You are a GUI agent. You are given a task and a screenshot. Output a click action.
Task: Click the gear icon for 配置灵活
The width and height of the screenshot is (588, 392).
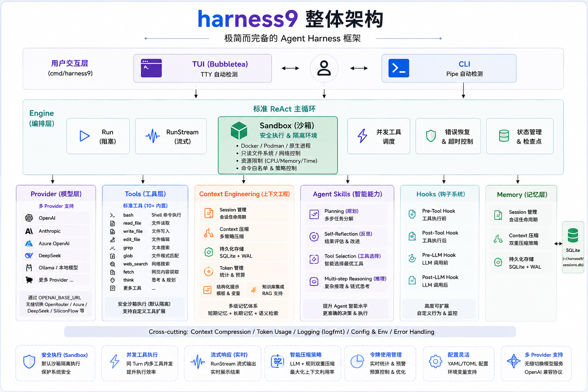click(x=435, y=361)
